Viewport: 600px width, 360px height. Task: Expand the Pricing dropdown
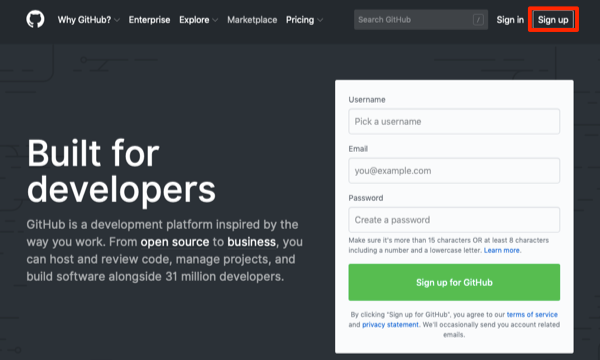click(304, 20)
